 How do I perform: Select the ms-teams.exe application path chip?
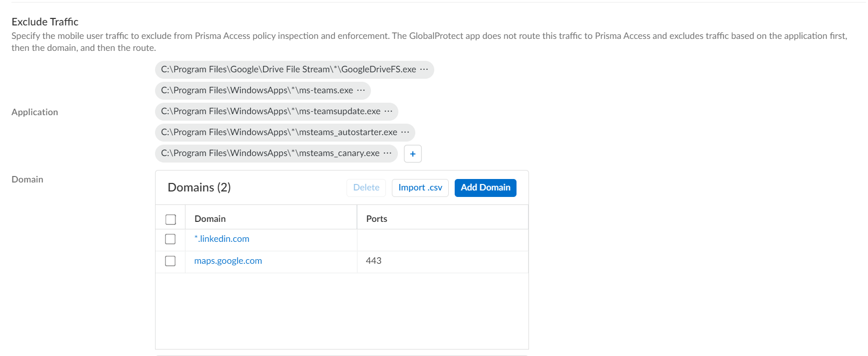tap(257, 90)
